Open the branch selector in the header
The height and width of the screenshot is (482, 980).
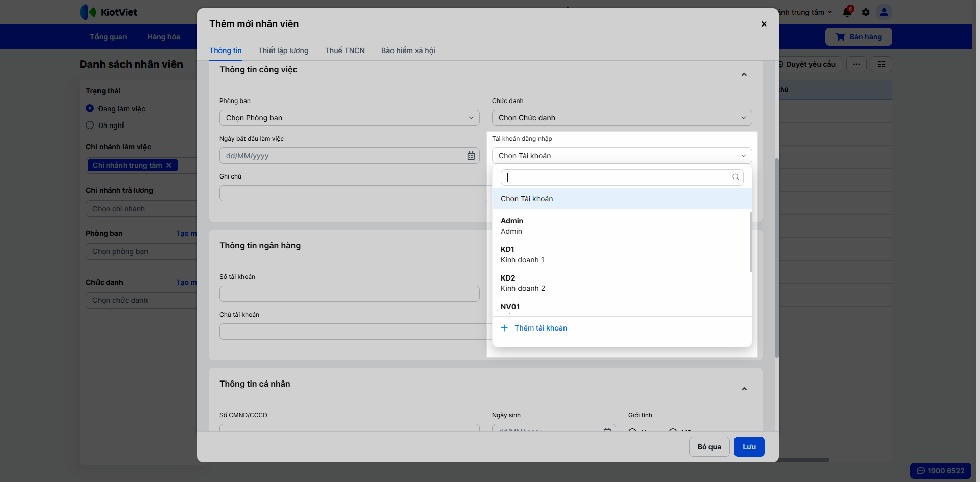click(805, 12)
